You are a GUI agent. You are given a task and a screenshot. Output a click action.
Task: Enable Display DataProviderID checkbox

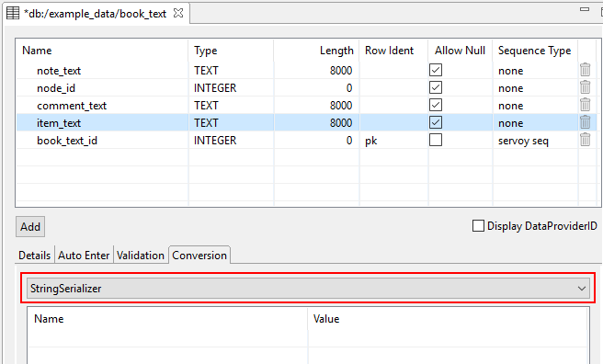pyautogui.click(x=478, y=225)
